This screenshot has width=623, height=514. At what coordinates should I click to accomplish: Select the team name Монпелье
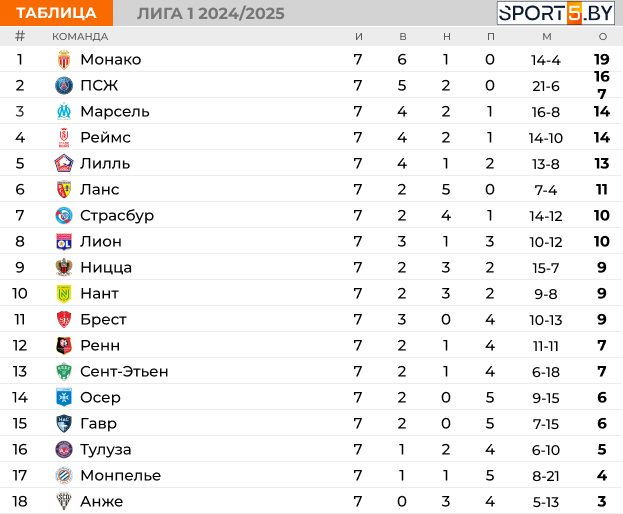pos(120,476)
